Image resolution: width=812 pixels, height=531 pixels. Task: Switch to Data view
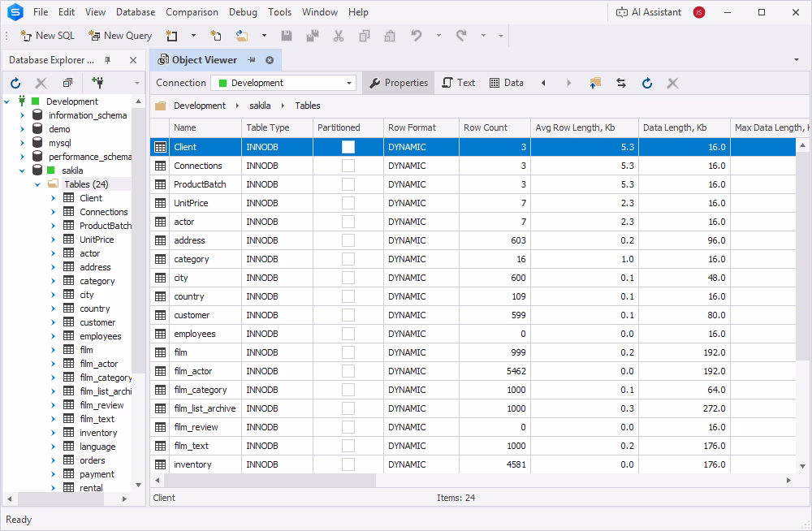coord(507,83)
